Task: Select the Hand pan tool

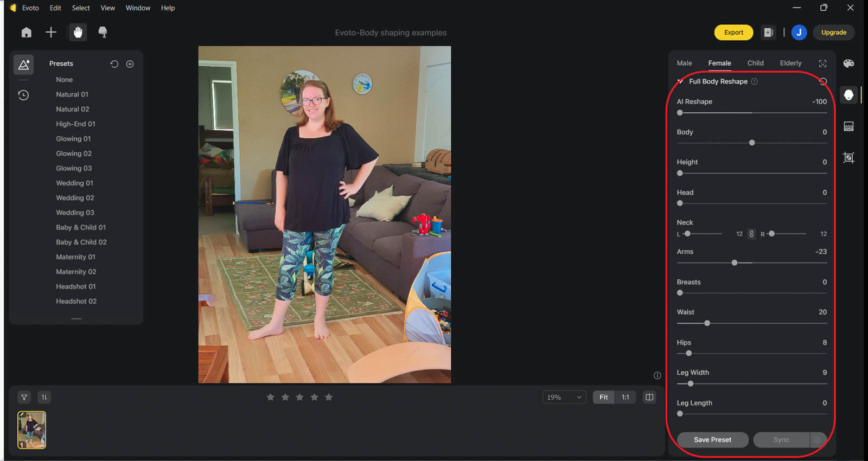Action: coord(78,33)
